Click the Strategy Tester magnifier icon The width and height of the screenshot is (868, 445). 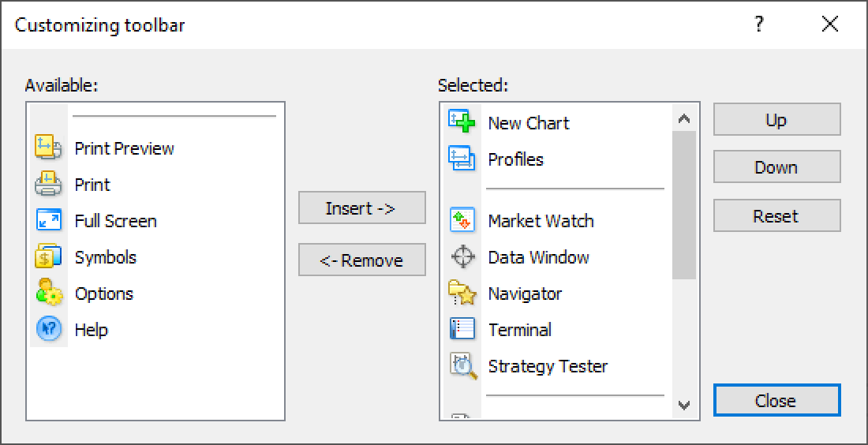462,366
